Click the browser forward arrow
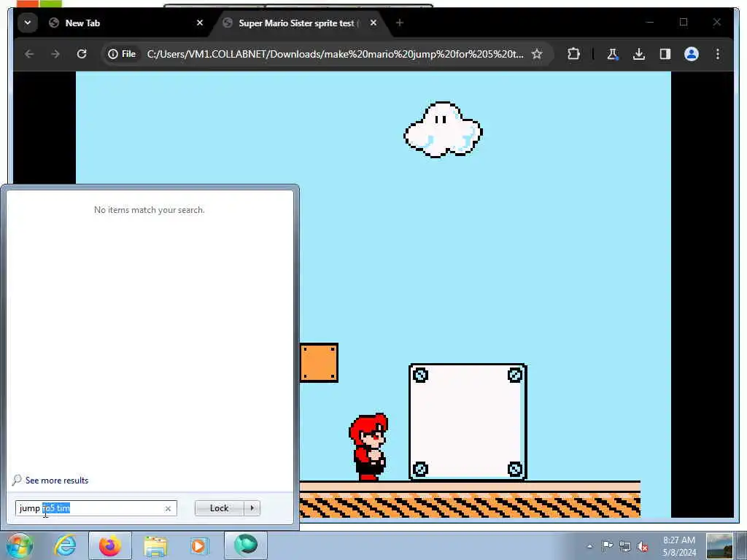This screenshot has width=747, height=560. 55,54
